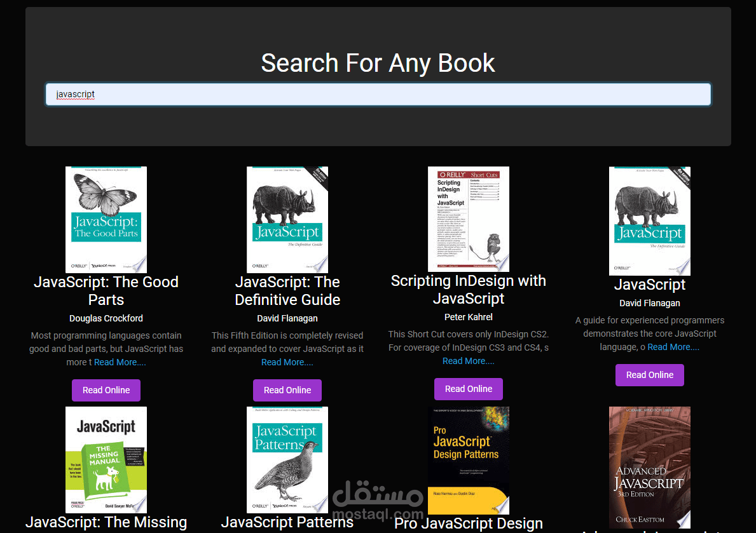Screen dimensions: 756x533
Task: Select the title JavaScript: The Definitive Guide
Action: tap(287, 290)
